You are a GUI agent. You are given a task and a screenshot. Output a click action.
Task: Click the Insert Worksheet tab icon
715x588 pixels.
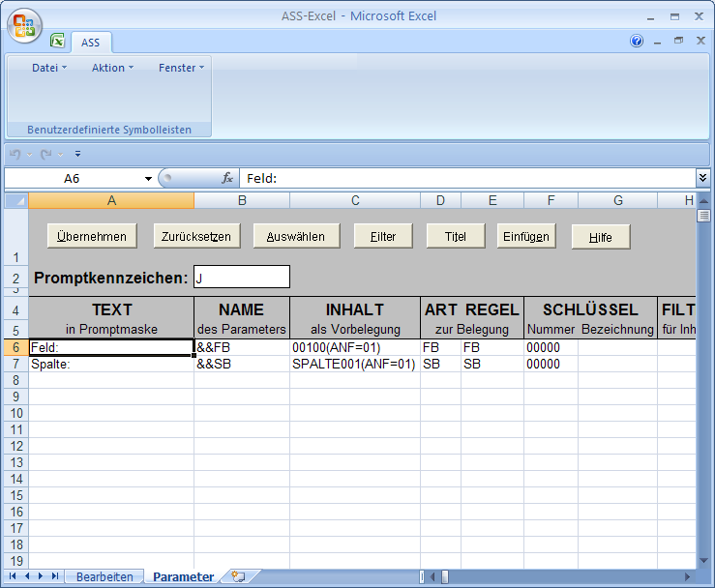[x=237, y=576]
